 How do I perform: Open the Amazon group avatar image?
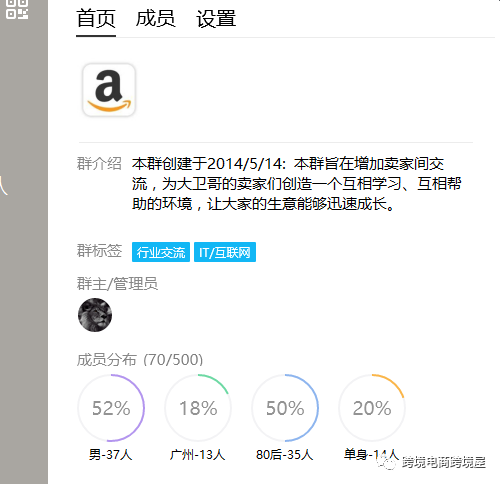click(109, 90)
